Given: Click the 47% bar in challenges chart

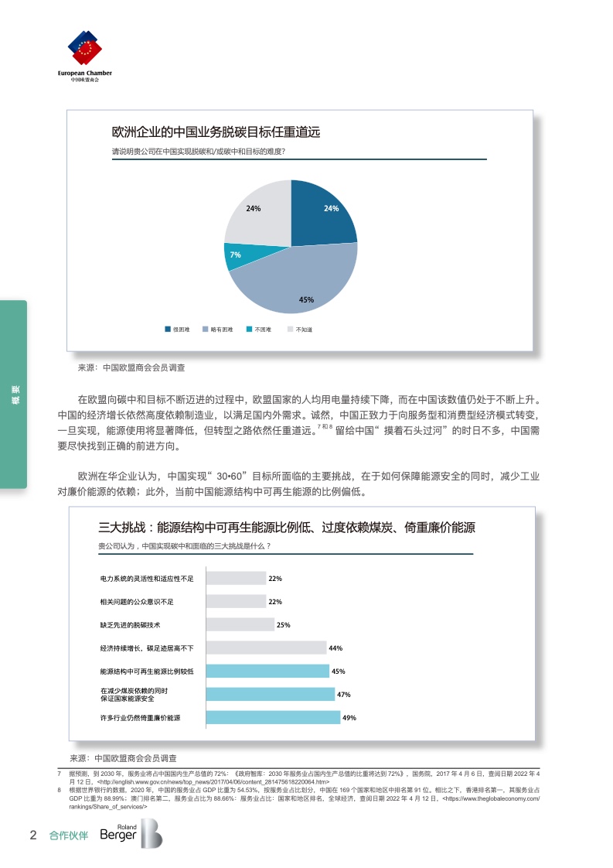Looking at the screenshot, I should click(x=270, y=695).
